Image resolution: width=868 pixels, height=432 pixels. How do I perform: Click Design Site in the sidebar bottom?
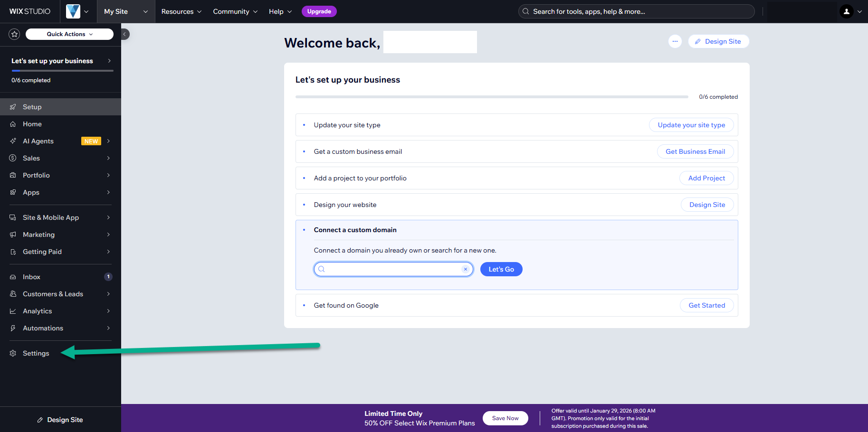60,420
